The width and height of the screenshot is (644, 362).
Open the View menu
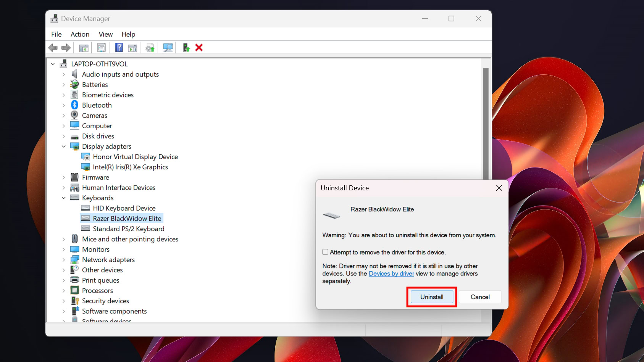[105, 34]
